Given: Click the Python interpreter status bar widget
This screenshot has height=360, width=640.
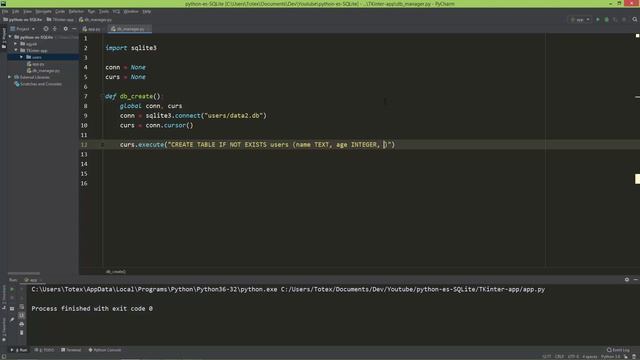Looking at the screenshot, I should tap(610, 357).
